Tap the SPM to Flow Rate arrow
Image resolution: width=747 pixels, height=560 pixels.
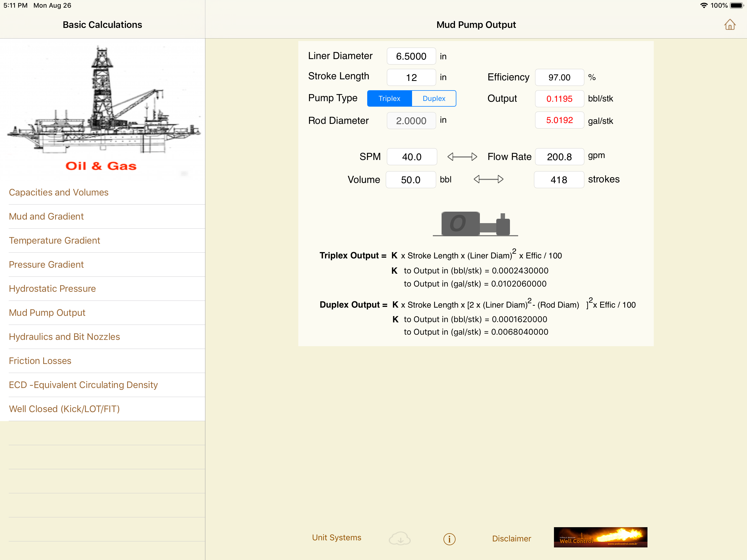(462, 157)
